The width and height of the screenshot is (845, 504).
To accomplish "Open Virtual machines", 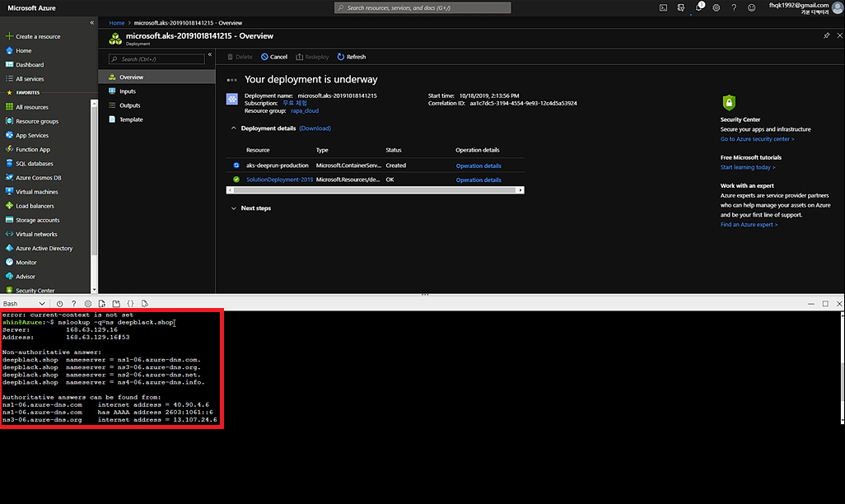I will coord(32,192).
